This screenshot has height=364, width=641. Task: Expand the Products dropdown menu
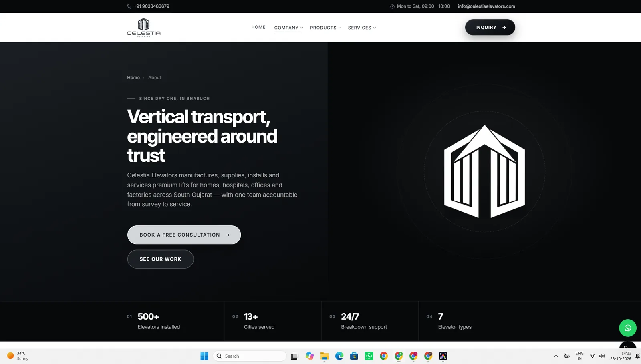point(325,28)
